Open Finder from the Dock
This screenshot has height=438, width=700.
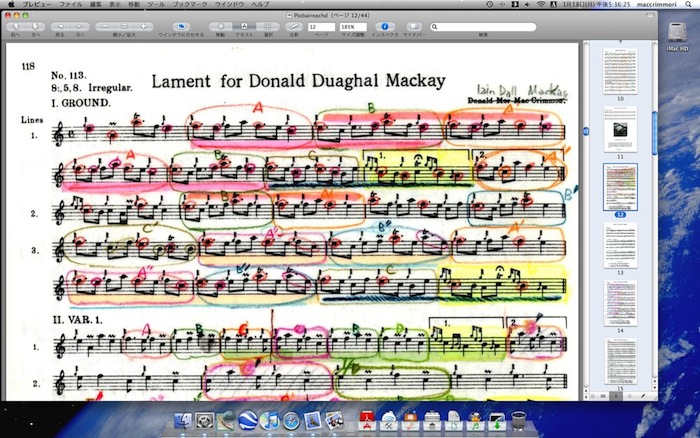pyautogui.click(x=183, y=421)
